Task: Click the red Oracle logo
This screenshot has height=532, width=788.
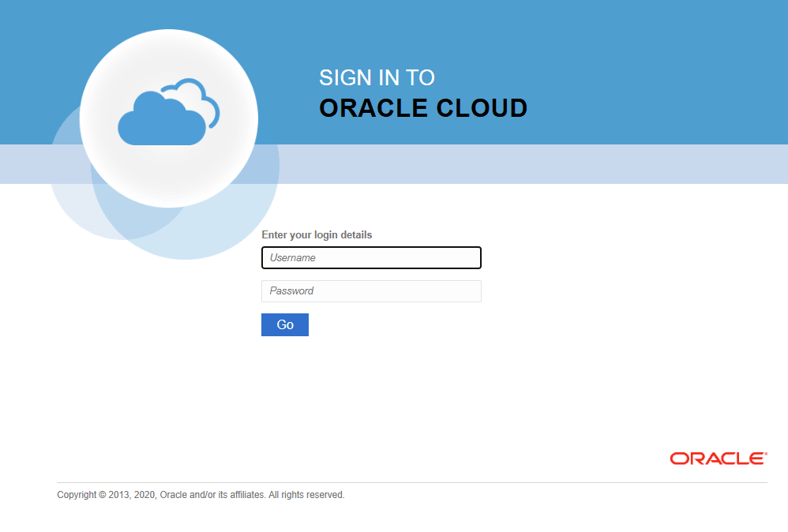Action: point(719,458)
